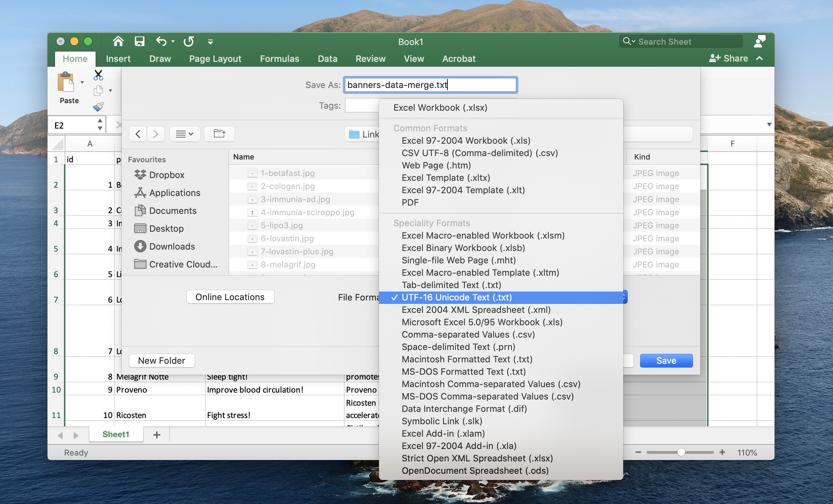Open the Undo history dropdown arrow
The image size is (833, 504).
tap(173, 42)
